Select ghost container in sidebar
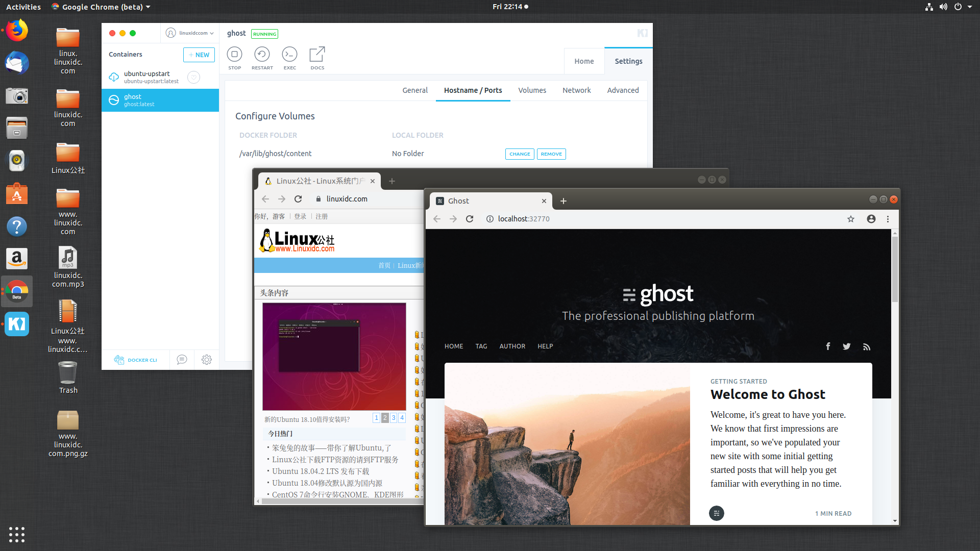The image size is (980, 551). [160, 100]
